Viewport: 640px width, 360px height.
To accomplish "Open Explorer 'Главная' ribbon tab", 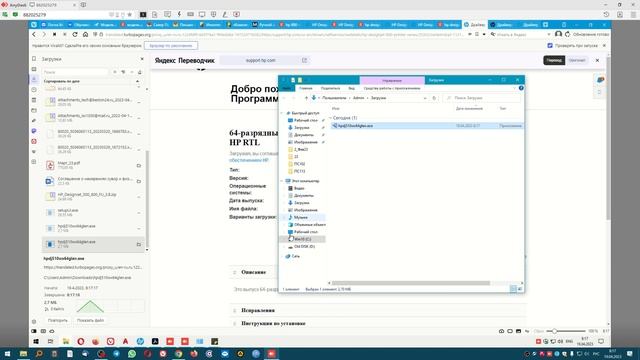I will pyautogui.click(x=306, y=88).
